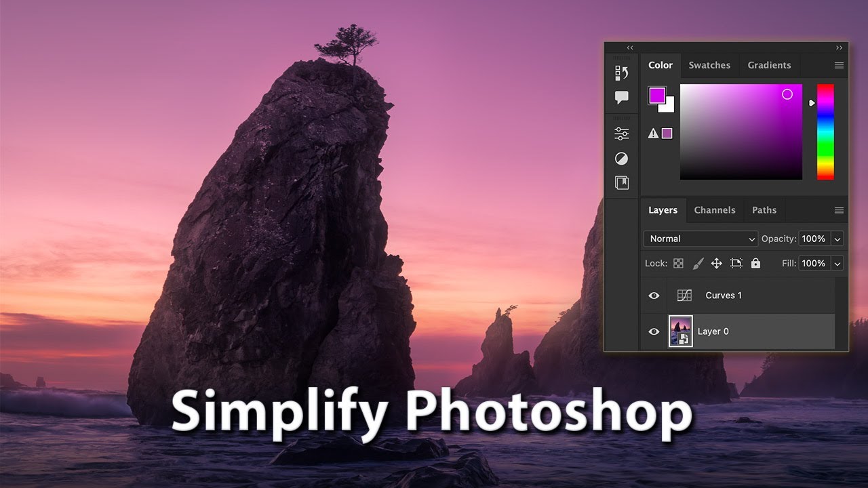Open the Fill slider dropdown arrow
The width and height of the screenshot is (868, 488).
pyautogui.click(x=837, y=263)
